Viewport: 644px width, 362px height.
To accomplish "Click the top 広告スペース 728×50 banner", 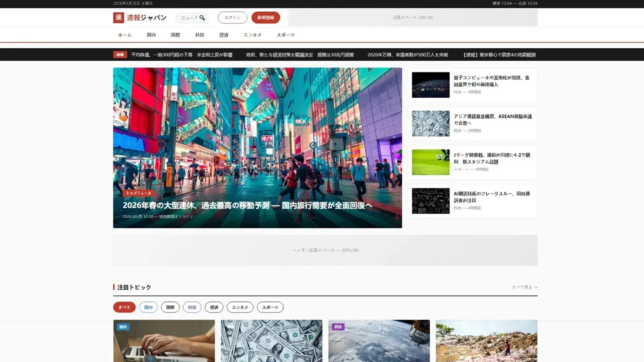I will coord(413,18).
